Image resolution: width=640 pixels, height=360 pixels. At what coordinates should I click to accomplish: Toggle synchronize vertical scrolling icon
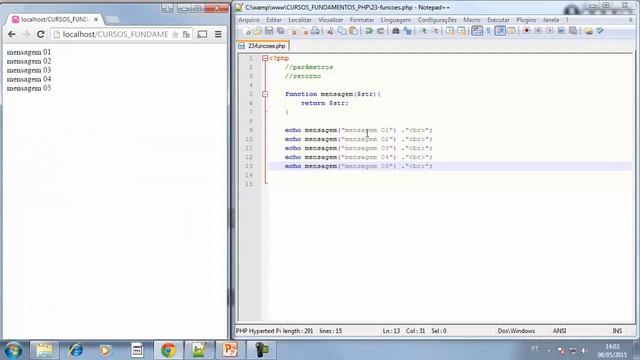click(x=450, y=31)
